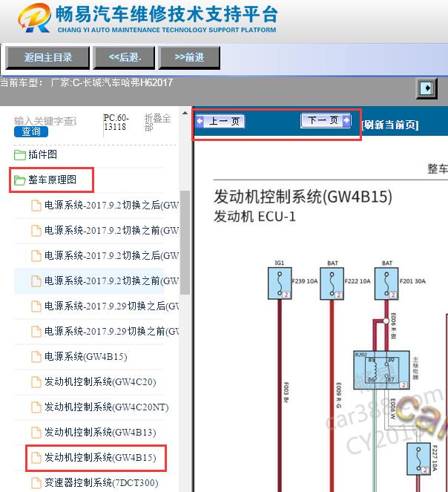Go to next page 下一页
This screenshot has height=492, width=448.
[x=326, y=120]
